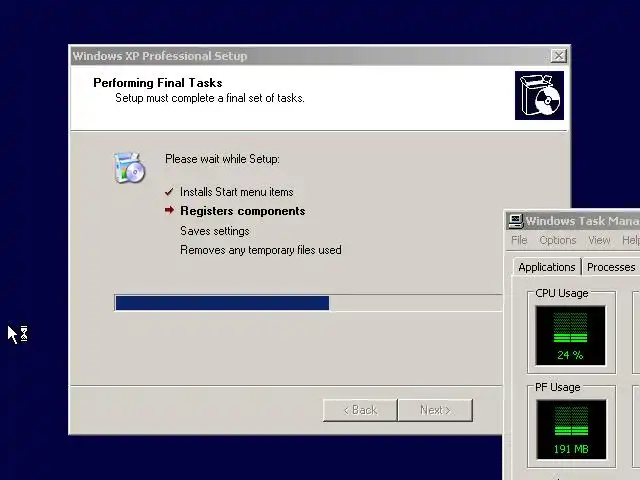Viewport: 640px width, 480px height.
Task: Open the File menu in Task Manager
Action: (519, 240)
